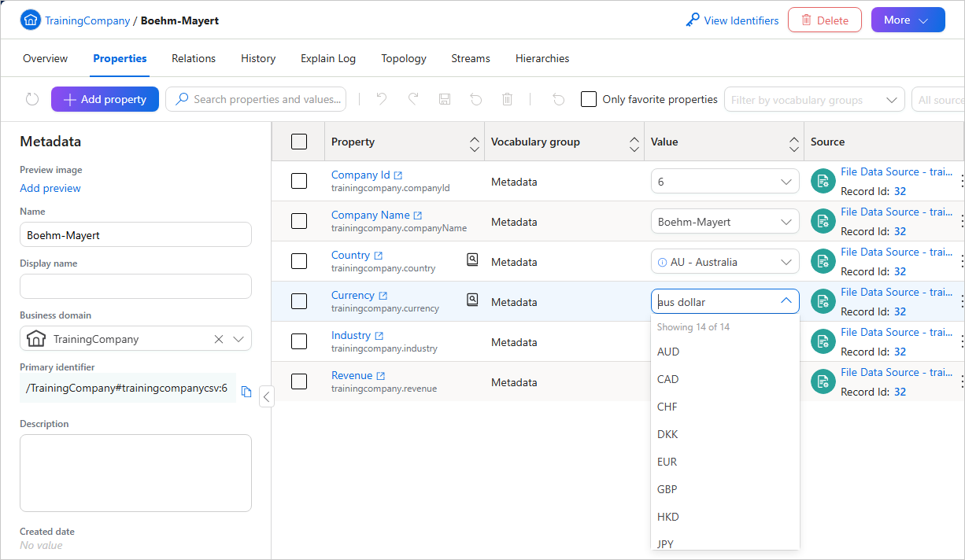Open the Topology tab
The image size is (965, 560).
[404, 58]
